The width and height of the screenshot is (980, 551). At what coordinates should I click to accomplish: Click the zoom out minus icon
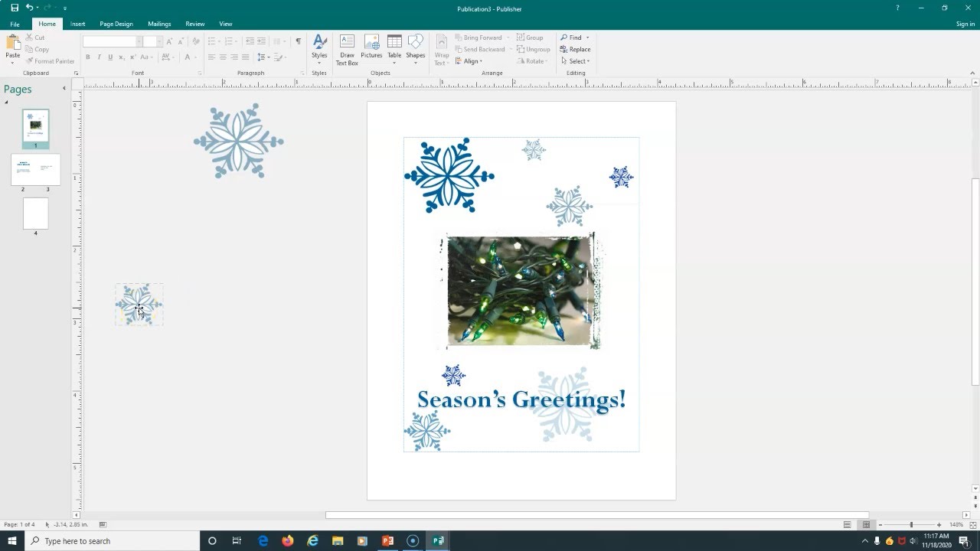click(880, 525)
